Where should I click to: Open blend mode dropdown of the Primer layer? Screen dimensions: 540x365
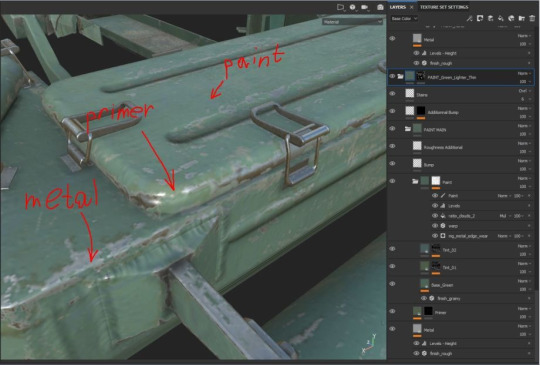coord(524,309)
